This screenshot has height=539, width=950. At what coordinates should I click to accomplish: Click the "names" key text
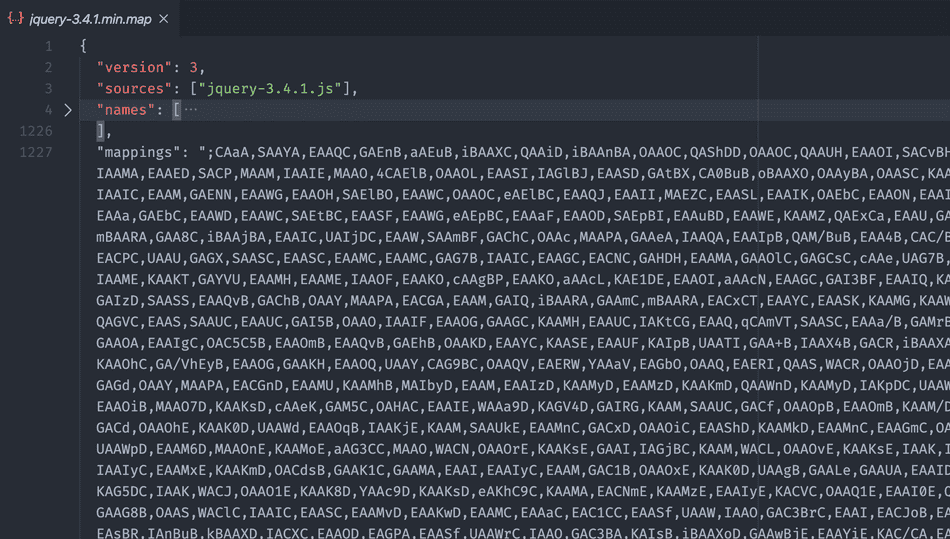[x=126, y=110]
